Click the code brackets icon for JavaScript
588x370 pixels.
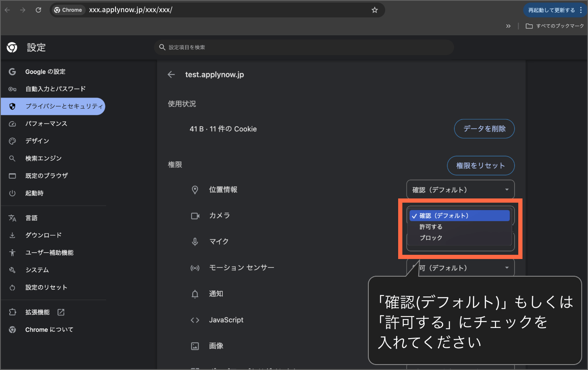click(x=195, y=320)
